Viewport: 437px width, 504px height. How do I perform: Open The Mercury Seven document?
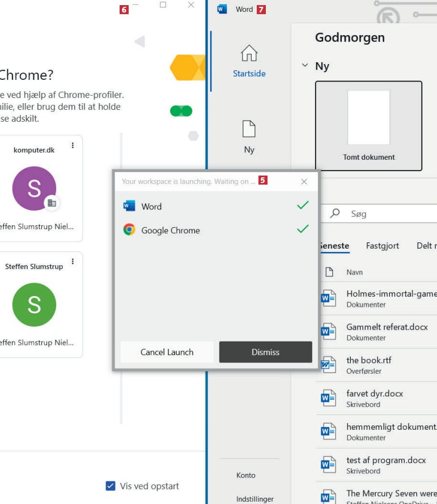point(392,493)
